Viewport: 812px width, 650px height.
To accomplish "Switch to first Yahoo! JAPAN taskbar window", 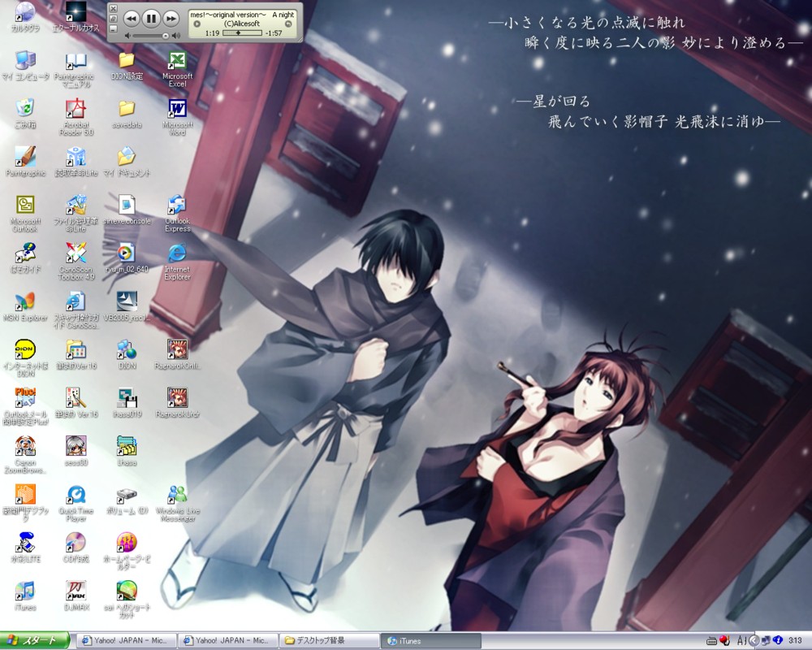I will (126, 641).
